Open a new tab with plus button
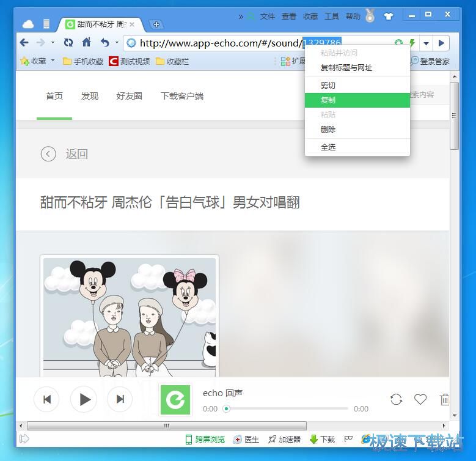Screen dimensions: 476x461 (x=156, y=24)
